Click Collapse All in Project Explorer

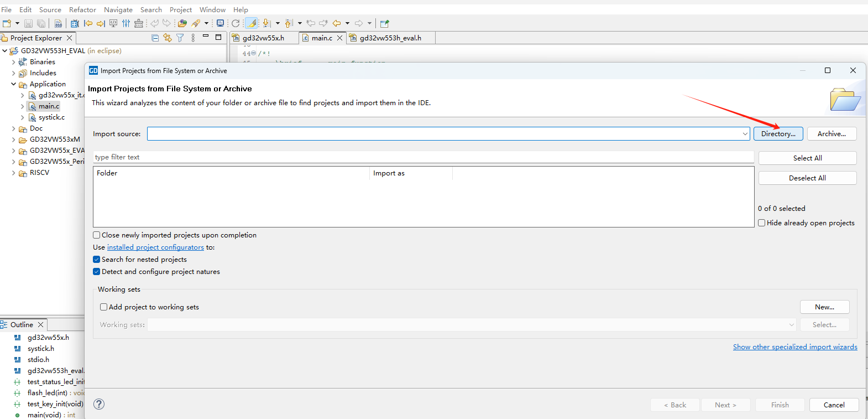pyautogui.click(x=155, y=38)
